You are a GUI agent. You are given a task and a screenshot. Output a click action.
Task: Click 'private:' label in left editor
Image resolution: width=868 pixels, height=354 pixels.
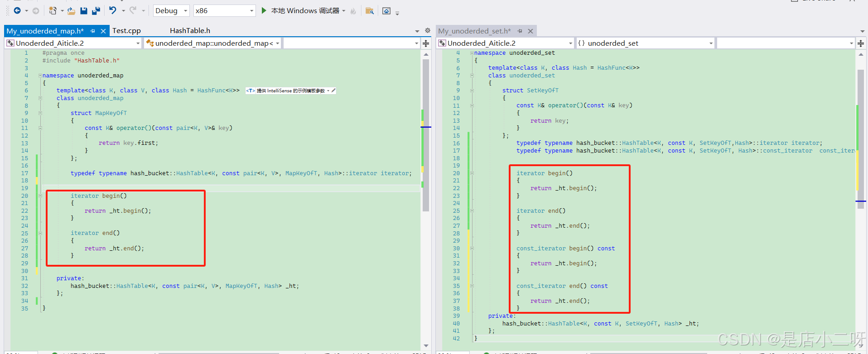[70, 278]
